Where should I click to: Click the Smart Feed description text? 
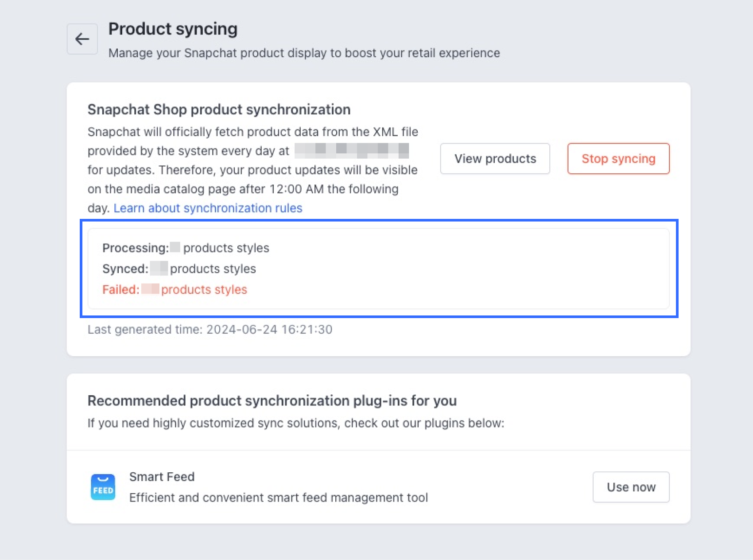point(278,498)
